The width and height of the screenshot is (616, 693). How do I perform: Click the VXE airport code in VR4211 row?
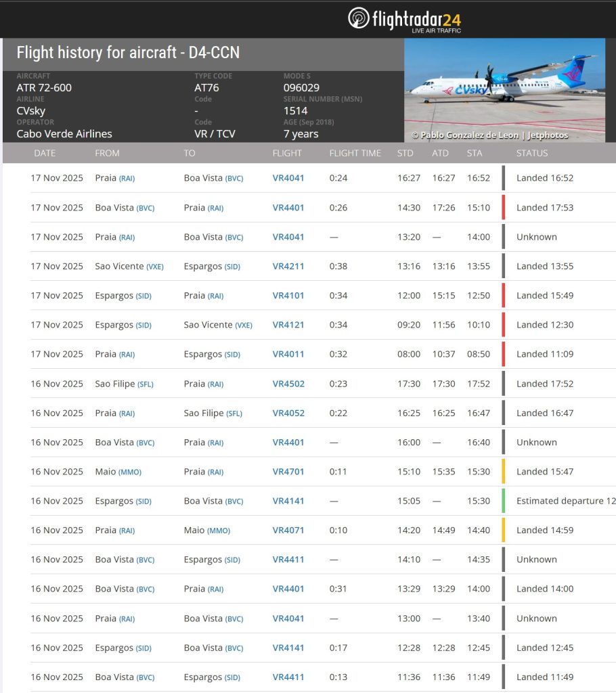click(x=155, y=267)
